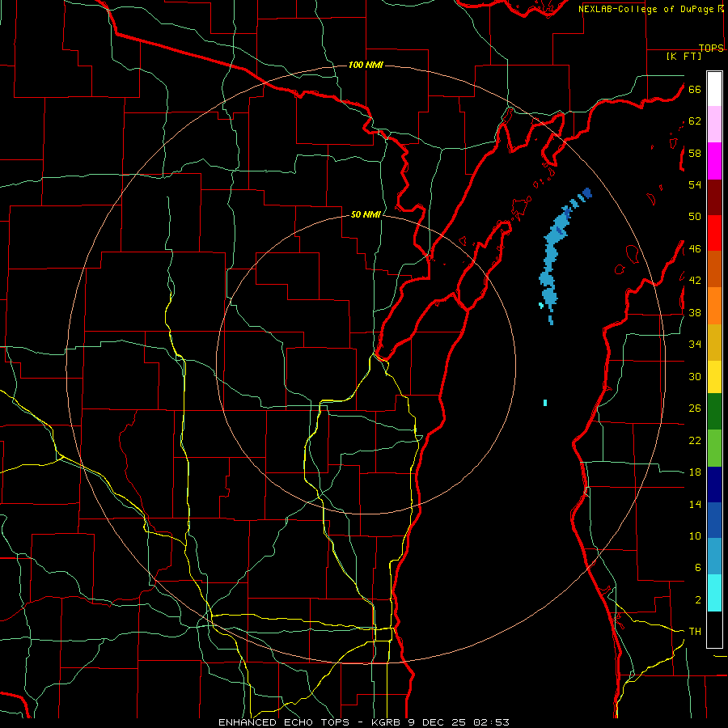This screenshot has width=728, height=728.
Task: Click the legend value '34'
Action: coord(695,345)
